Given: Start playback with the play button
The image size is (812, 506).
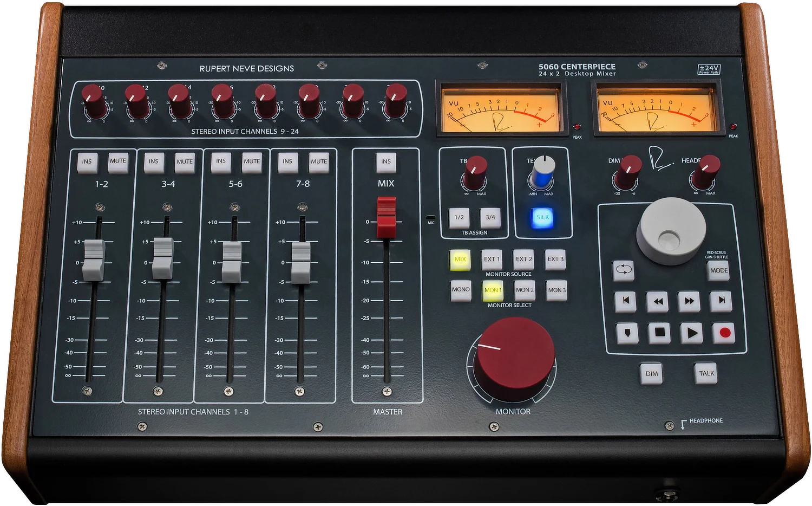Looking at the screenshot, I should (x=691, y=333).
